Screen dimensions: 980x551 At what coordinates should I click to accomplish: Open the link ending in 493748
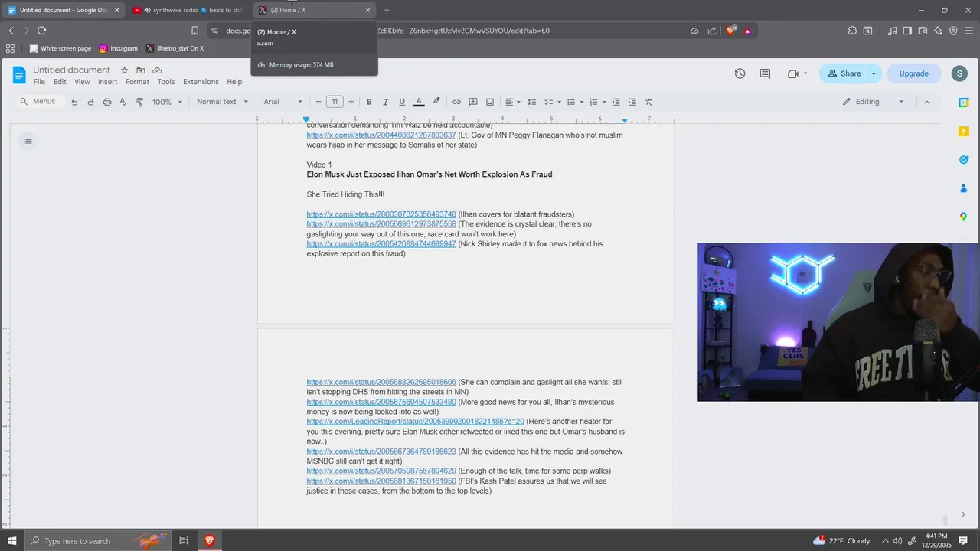click(381, 214)
